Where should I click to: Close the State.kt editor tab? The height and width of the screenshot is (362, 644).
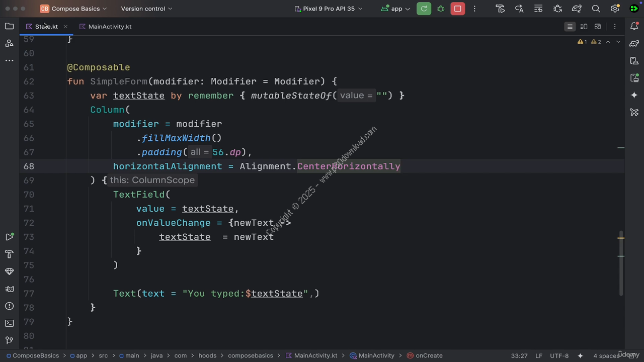coord(65,27)
